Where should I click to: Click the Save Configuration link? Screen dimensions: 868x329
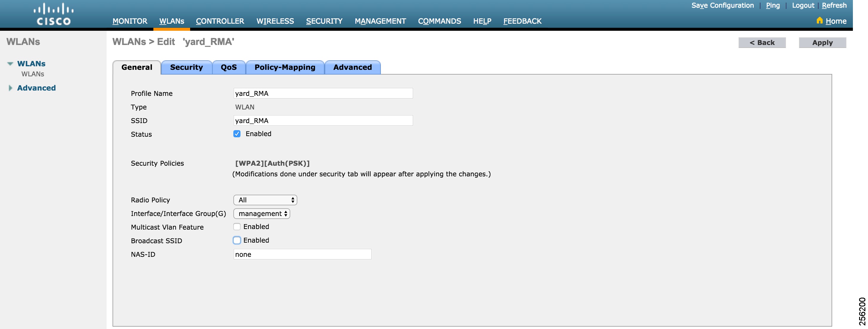click(722, 5)
